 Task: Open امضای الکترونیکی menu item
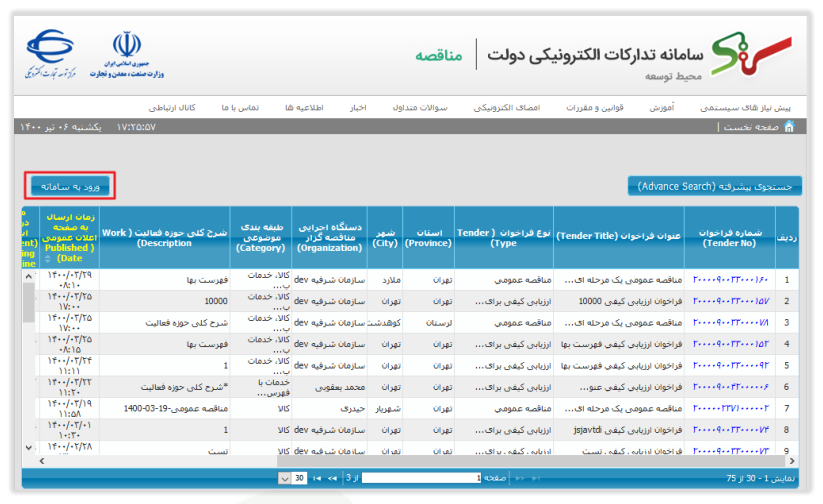[x=507, y=108]
